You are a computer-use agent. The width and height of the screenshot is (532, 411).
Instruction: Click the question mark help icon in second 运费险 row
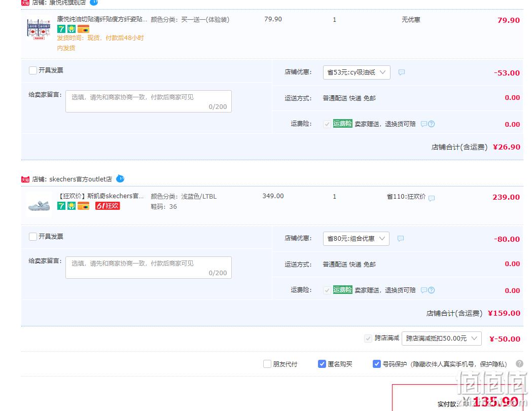click(x=431, y=290)
